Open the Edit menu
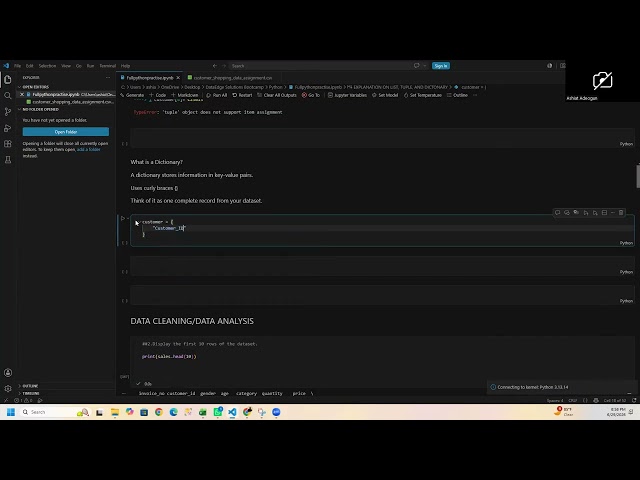 coord(29,66)
